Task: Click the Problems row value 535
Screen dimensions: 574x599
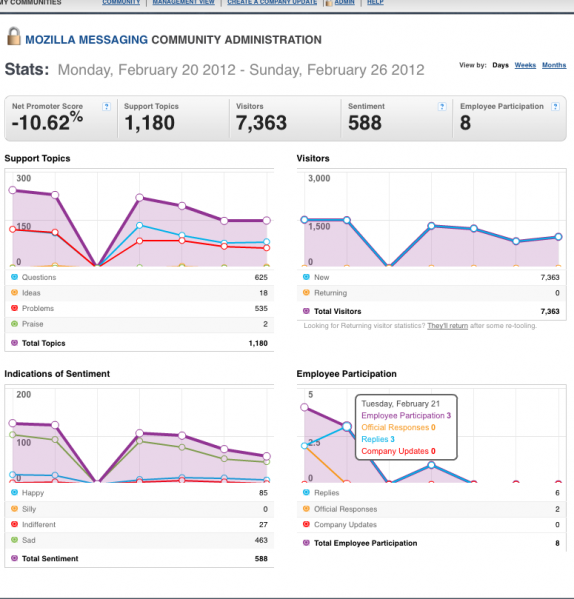Action: tap(261, 308)
